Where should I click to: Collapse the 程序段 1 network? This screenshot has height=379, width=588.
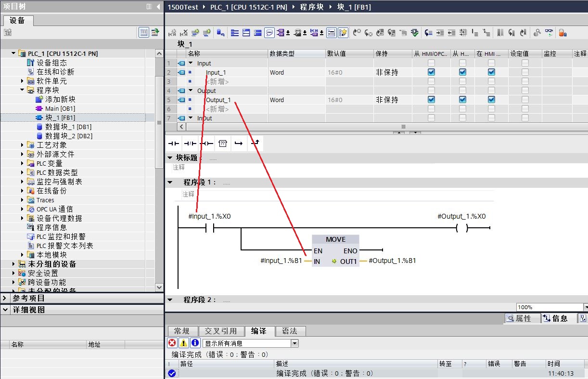[169, 182]
